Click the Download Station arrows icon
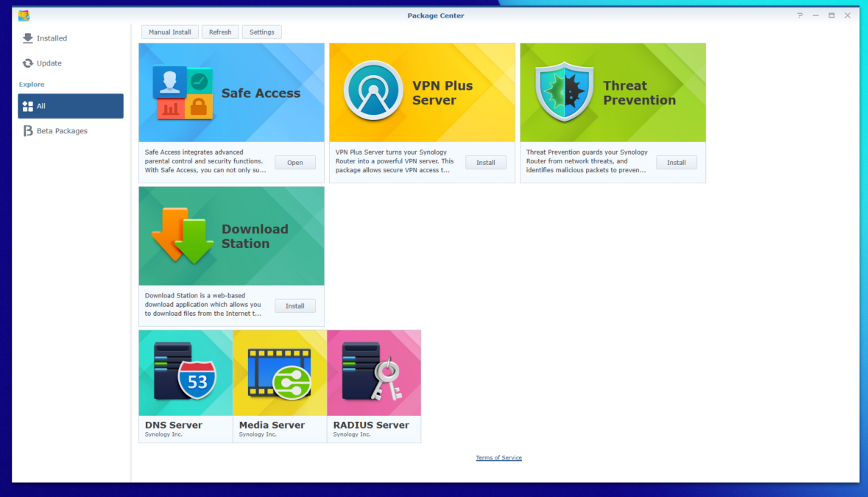This screenshot has height=497, width=868. pyautogui.click(x=183, y=236)
